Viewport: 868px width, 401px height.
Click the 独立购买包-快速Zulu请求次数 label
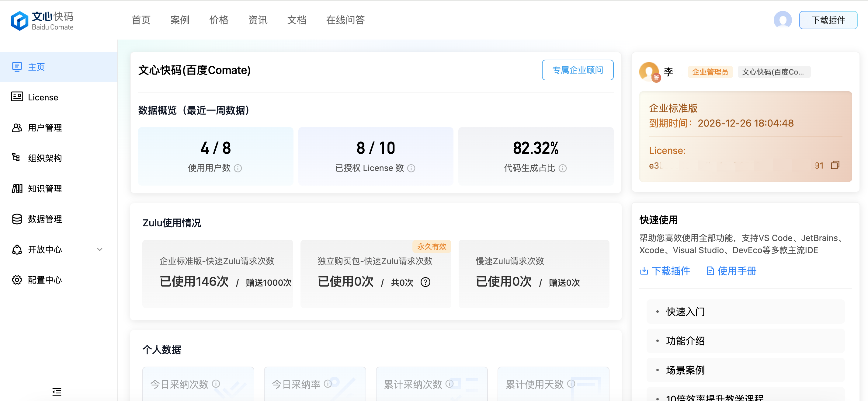click(375, 261)
